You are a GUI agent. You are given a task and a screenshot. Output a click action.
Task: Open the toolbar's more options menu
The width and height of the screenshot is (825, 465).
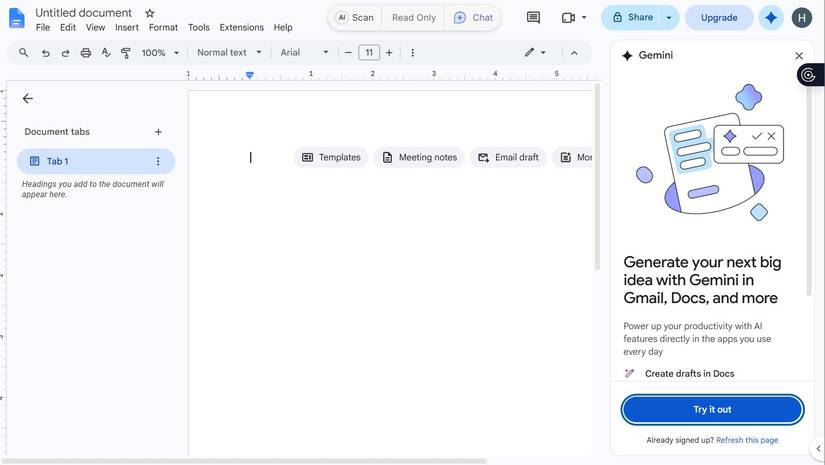pyautogui.click(x=412, y=53)
